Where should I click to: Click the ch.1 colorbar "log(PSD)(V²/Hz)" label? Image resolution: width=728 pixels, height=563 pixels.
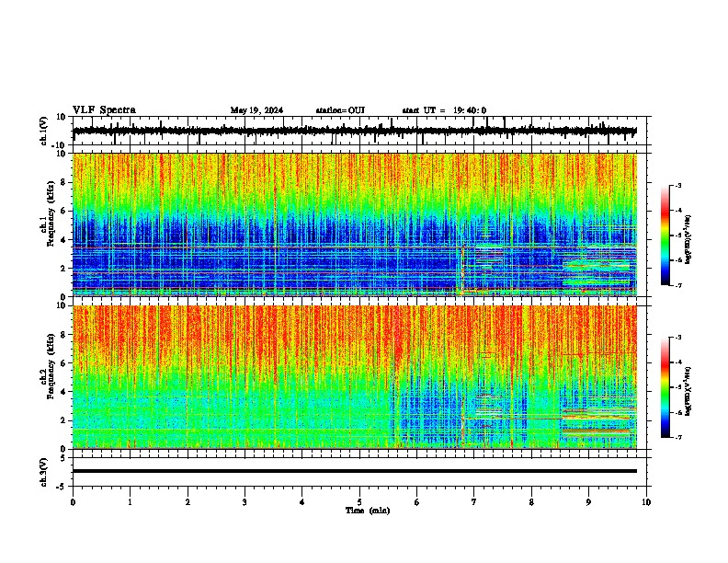688,239
